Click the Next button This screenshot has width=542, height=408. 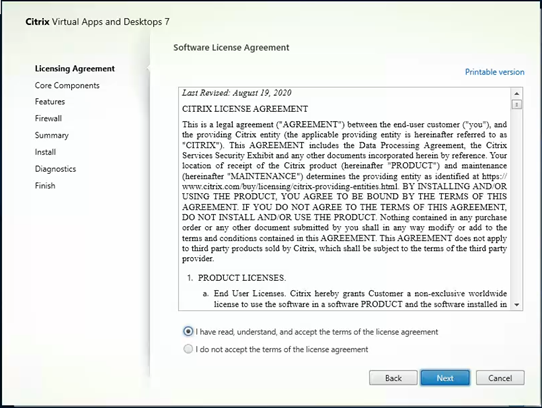pyautogui.click(x=445, y=378)
